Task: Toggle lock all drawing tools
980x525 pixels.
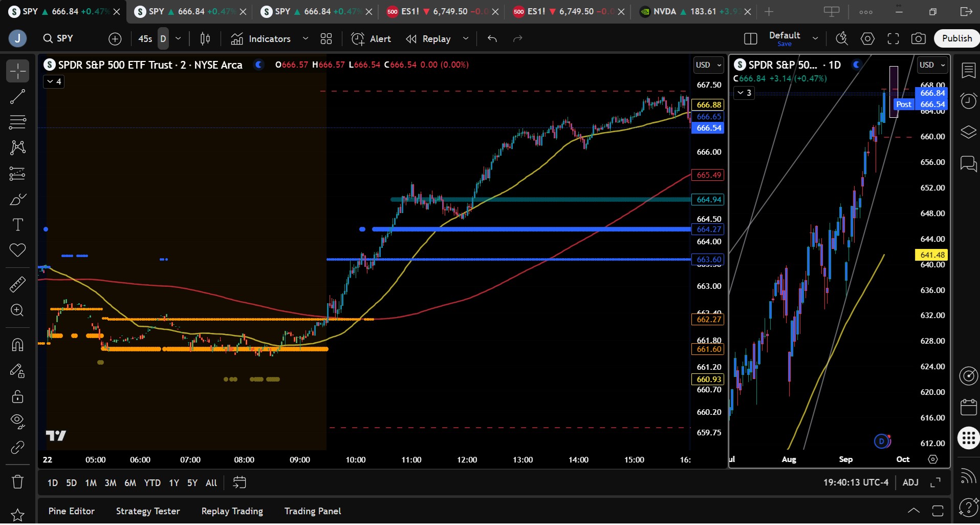Action: click(17, 396)
